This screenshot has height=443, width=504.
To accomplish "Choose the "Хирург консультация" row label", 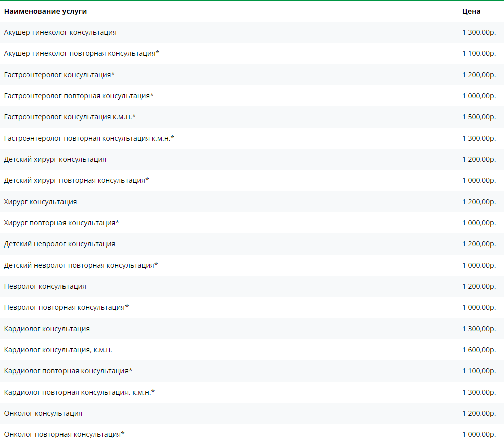I will 40,202.
